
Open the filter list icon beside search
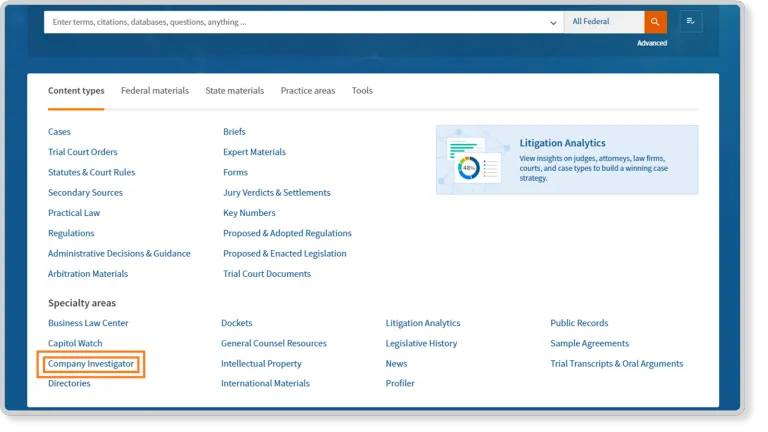(690, 21)
